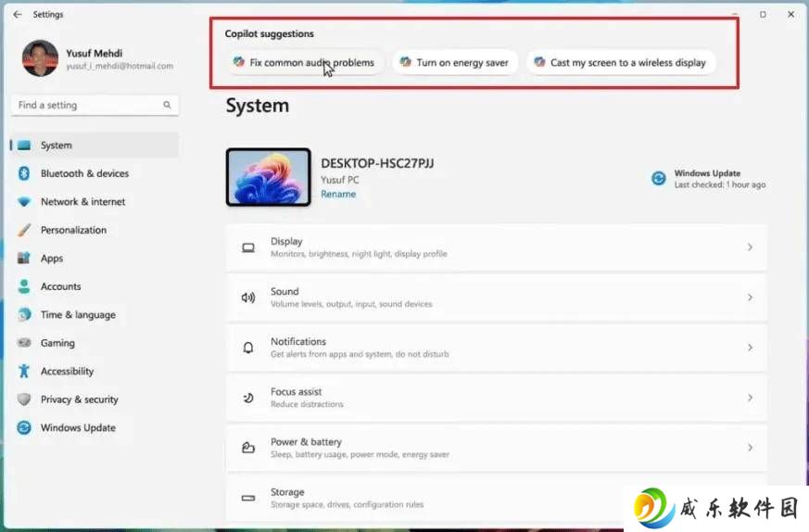Screen dimensions: 809x532
Task: Click the Privacy & security shield icon
Action: point(24,399)
